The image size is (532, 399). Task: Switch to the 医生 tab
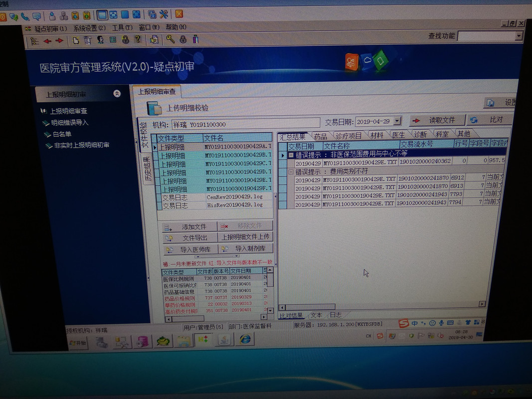398,135
